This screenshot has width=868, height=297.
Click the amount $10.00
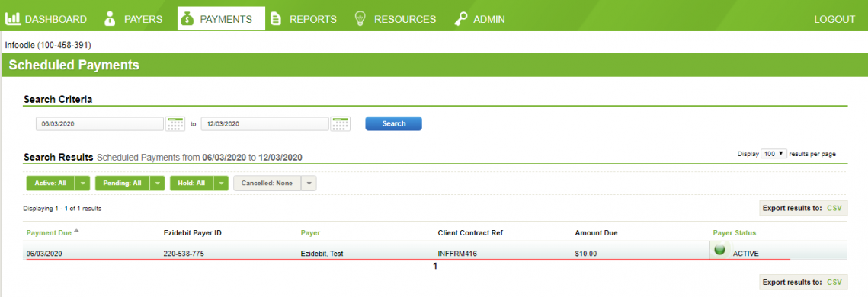pos(586,254)
